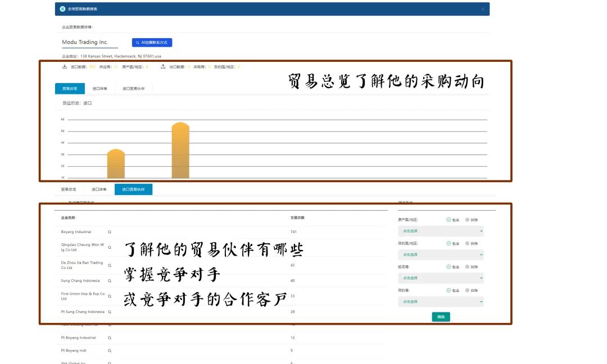Screen dimensions: 607x364
Task: Open the 原产国/地区 dropdown selector
Action: click(441, 231)
